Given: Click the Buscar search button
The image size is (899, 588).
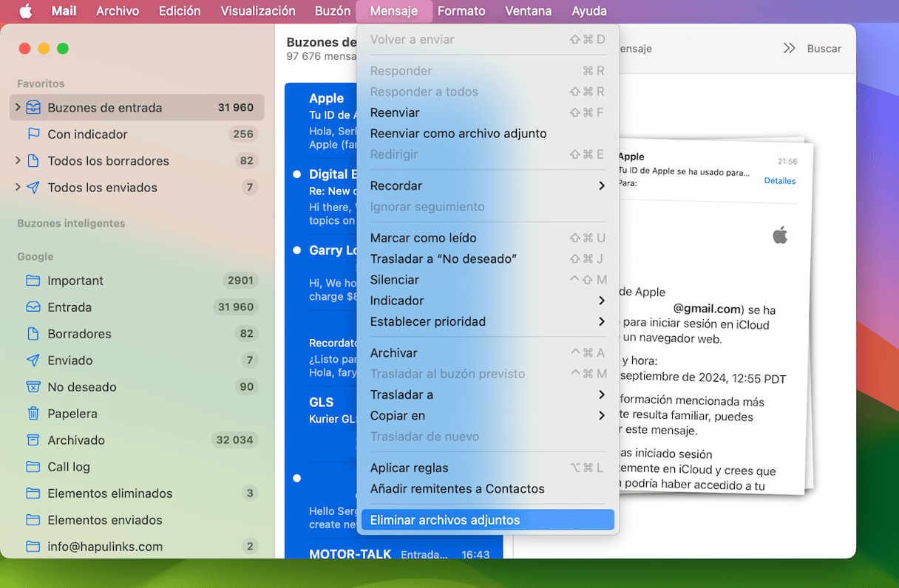Looking at the screenshot, I should coord(824,48).
